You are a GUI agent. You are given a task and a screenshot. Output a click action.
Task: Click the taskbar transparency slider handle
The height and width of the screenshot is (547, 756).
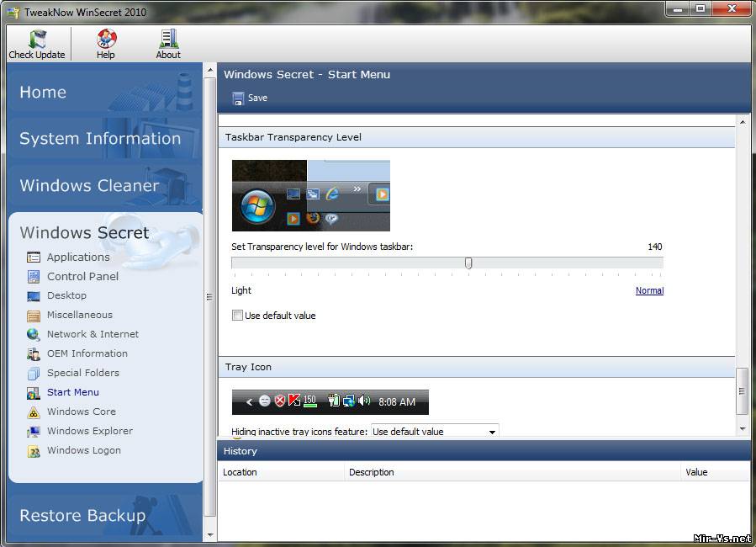pyautogui.click(x=468, y=263)
